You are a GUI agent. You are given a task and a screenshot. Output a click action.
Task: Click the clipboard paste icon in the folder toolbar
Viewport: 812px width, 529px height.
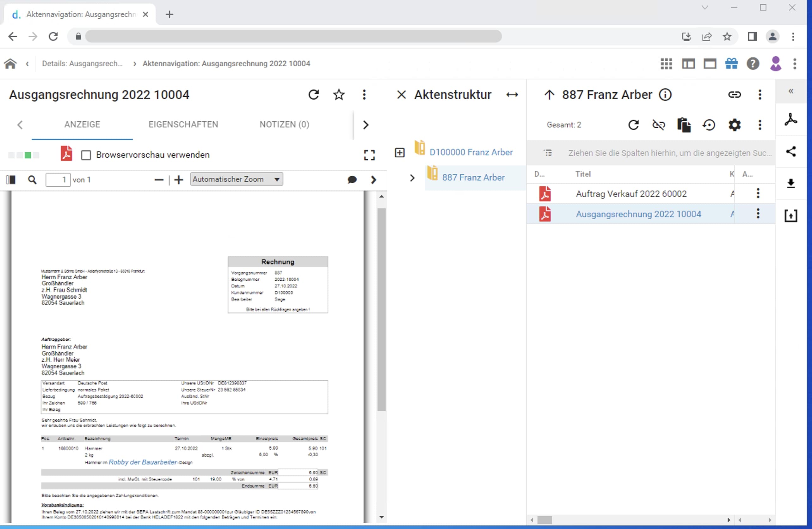click(684, 125)
